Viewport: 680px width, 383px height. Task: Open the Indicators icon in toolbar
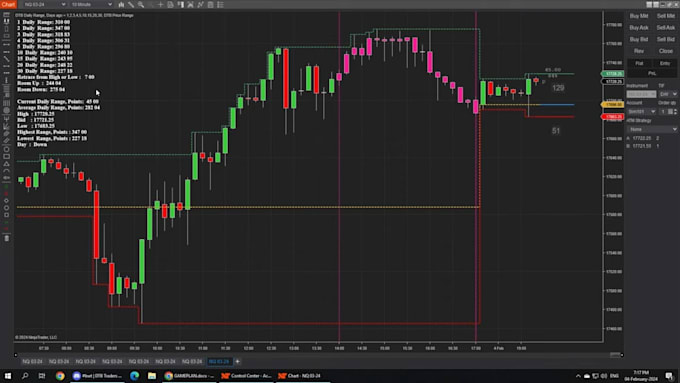click(x=190, y=4)
